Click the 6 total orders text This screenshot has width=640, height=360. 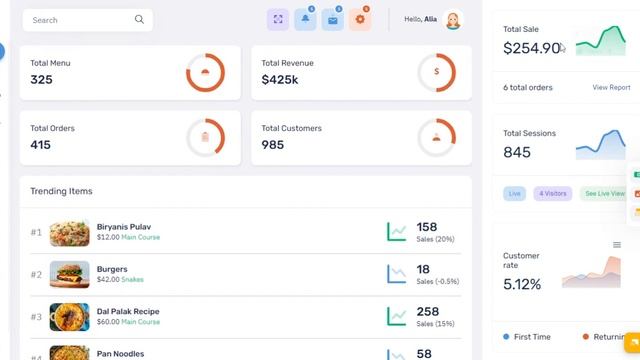click(x=527, y=87)
